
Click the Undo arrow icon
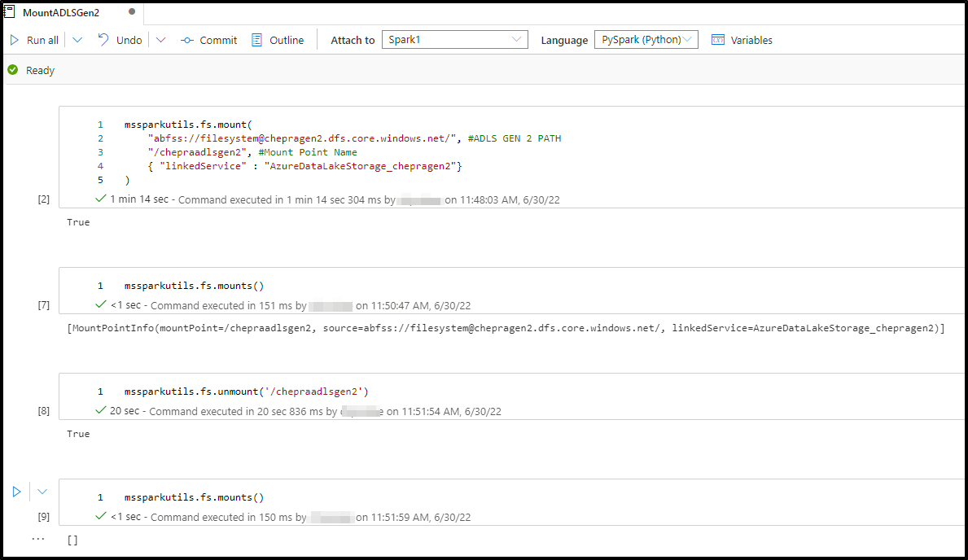coord(103,40)
